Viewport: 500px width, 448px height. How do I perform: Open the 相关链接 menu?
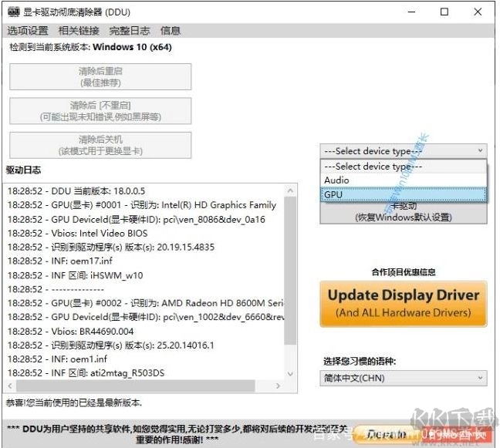(x=79, y=31)
